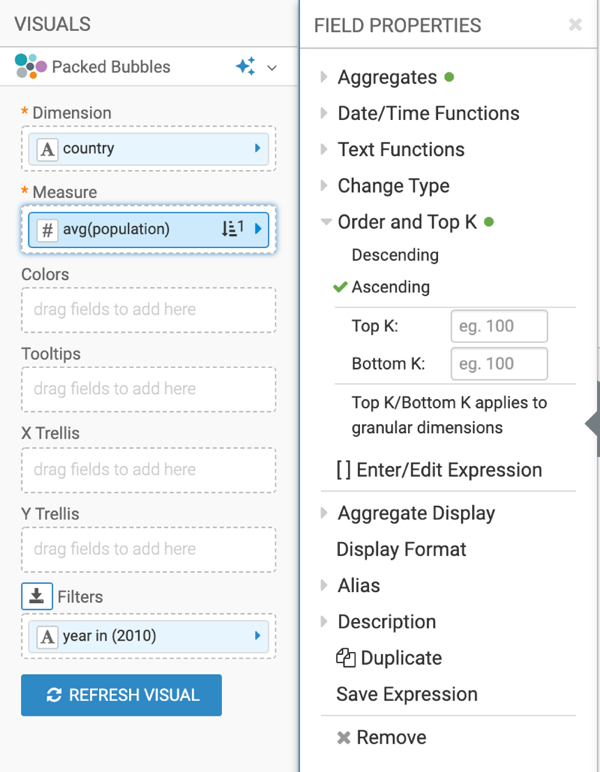The height and width of the screenshot is (772, 600).
Task: Open the year in (2010) filter arrow menu
Action: (x=258, y=636)
